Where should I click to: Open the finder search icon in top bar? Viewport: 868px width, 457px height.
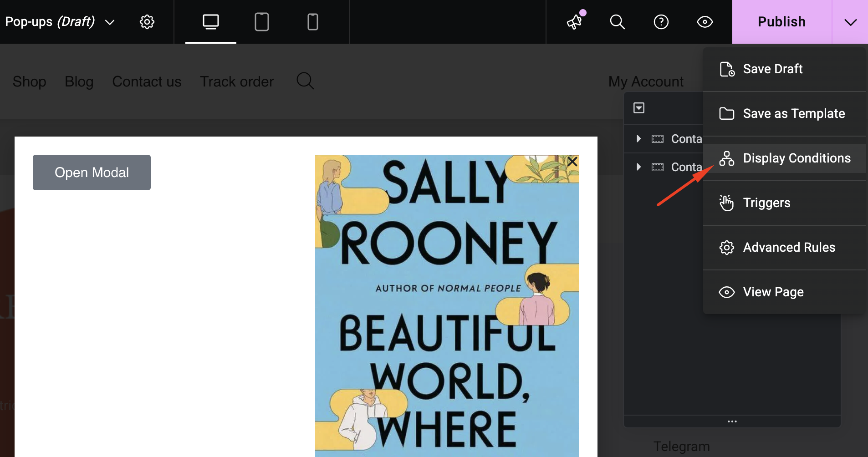click(x=617, y=22)
